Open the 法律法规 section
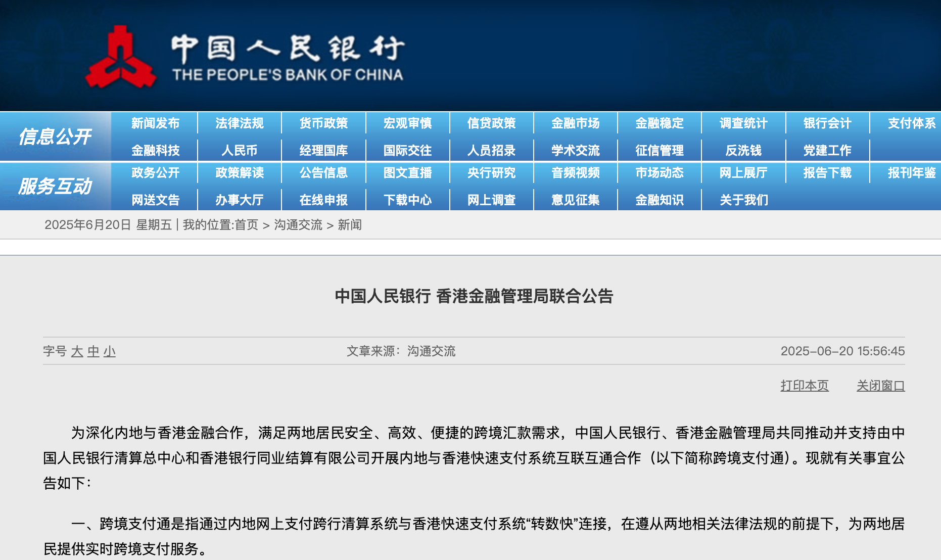Image resolution: width=941 pixels, height=560 pixels. pyautogui.click(x=239, y=123)
